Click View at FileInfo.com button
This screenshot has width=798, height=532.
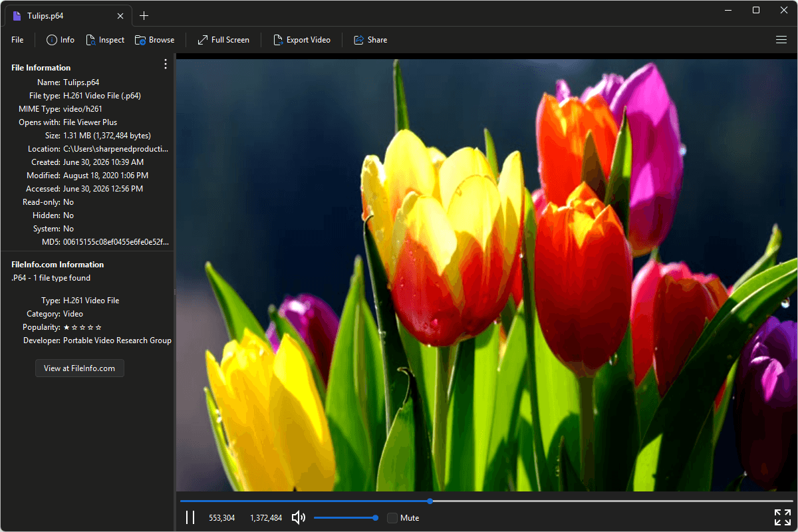click(80, 368)
